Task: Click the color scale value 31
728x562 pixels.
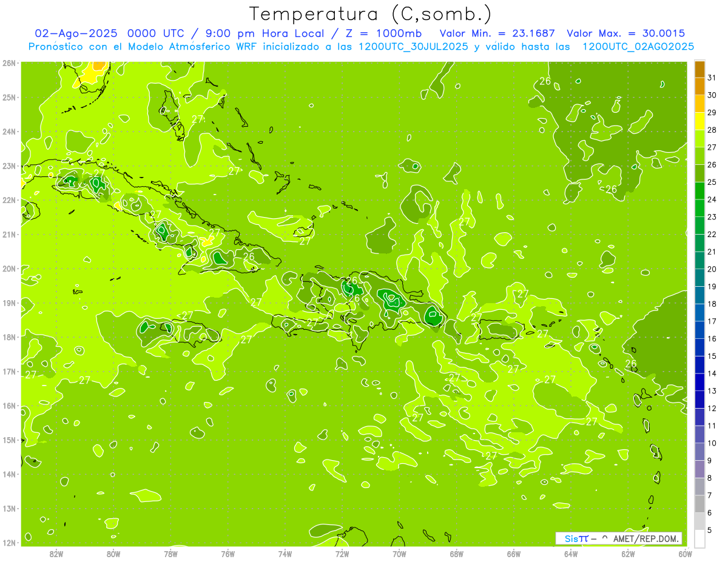Action: 712,78
